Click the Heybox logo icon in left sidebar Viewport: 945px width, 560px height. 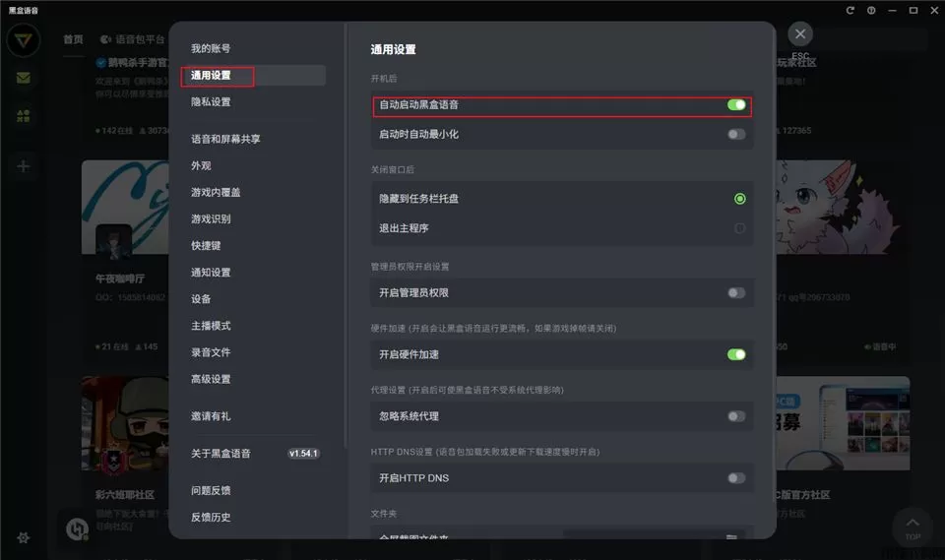pyautogui.click(x=24, y=40)
